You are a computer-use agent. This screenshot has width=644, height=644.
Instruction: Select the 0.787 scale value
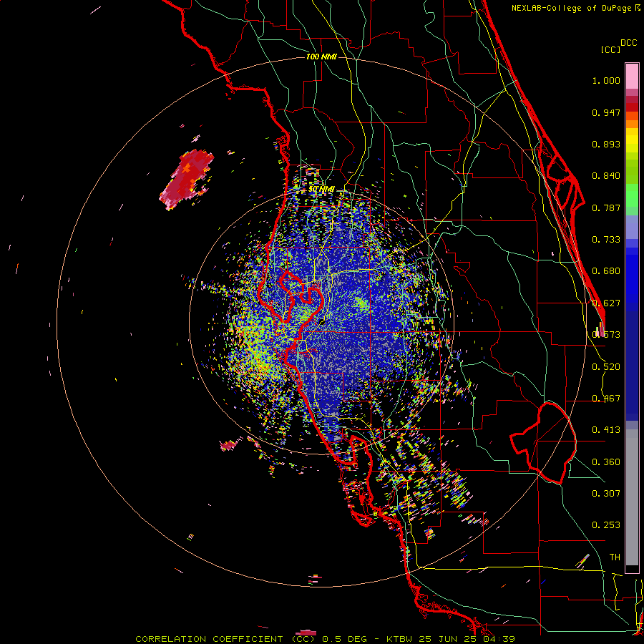pos(606,208)
